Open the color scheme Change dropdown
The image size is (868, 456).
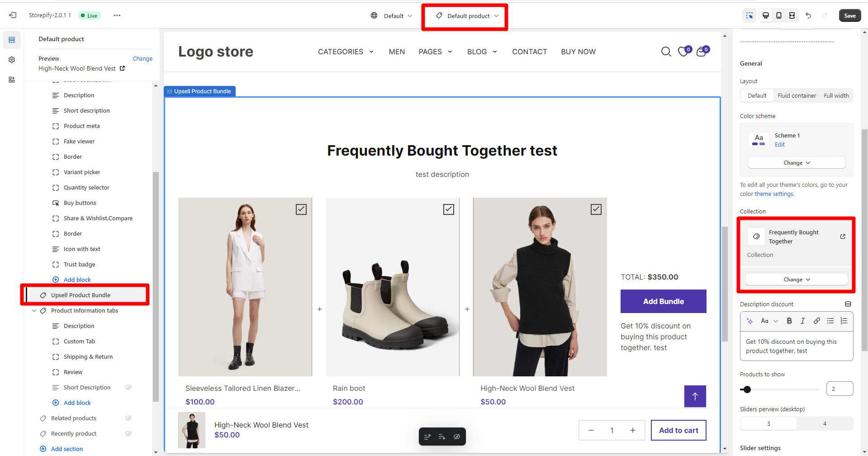[797, 163]
